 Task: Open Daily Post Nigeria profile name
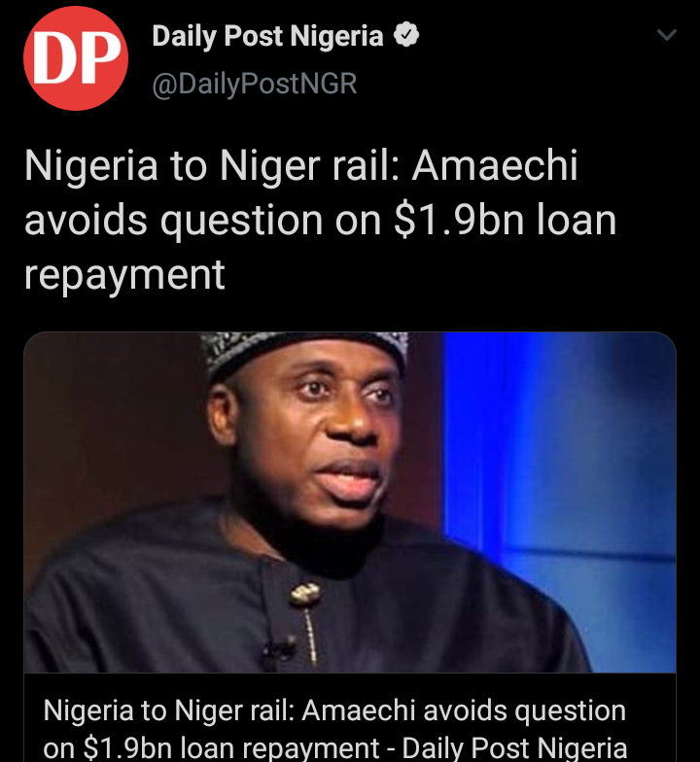point(268,37)
